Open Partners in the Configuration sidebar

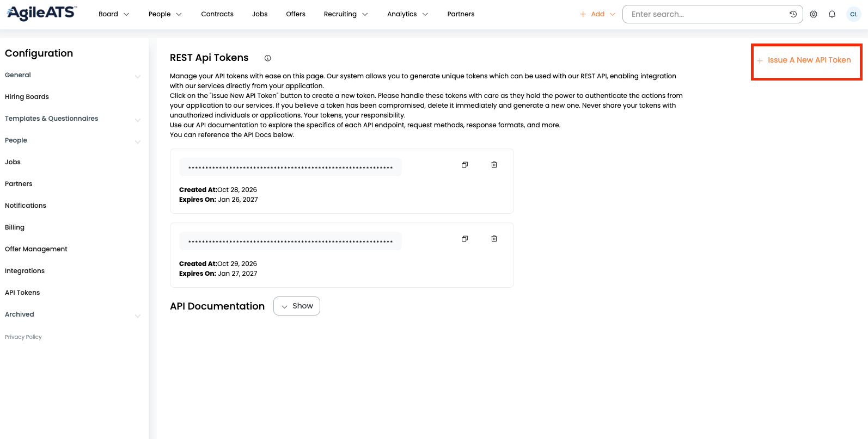(19, 184)
